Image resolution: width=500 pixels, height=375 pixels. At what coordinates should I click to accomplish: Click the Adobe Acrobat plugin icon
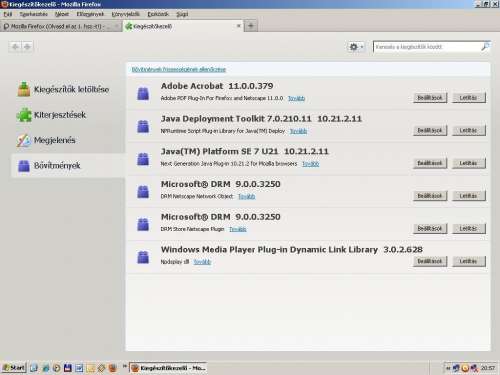click(143, 94)
